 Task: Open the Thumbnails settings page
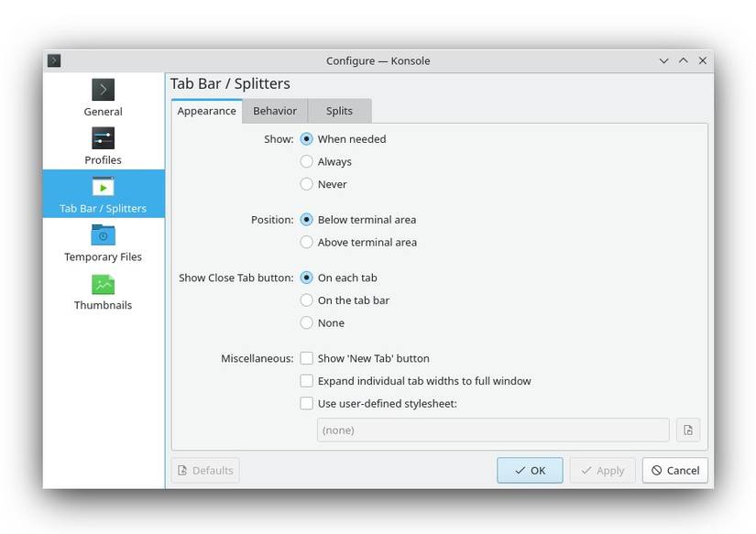103,291
